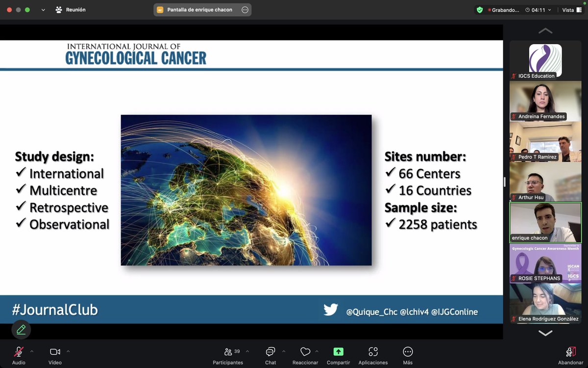
Task: Click the annotation pencil button
Action: [x=21, y=330]
